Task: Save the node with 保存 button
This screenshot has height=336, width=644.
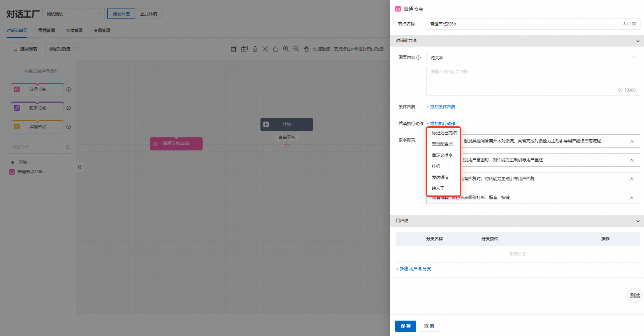Action: pos(406,326)
